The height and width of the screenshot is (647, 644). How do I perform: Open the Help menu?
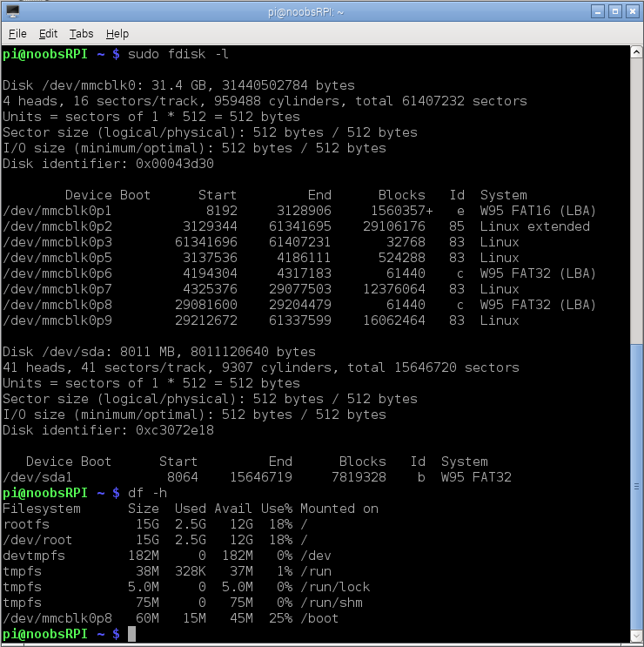(117, 34)
